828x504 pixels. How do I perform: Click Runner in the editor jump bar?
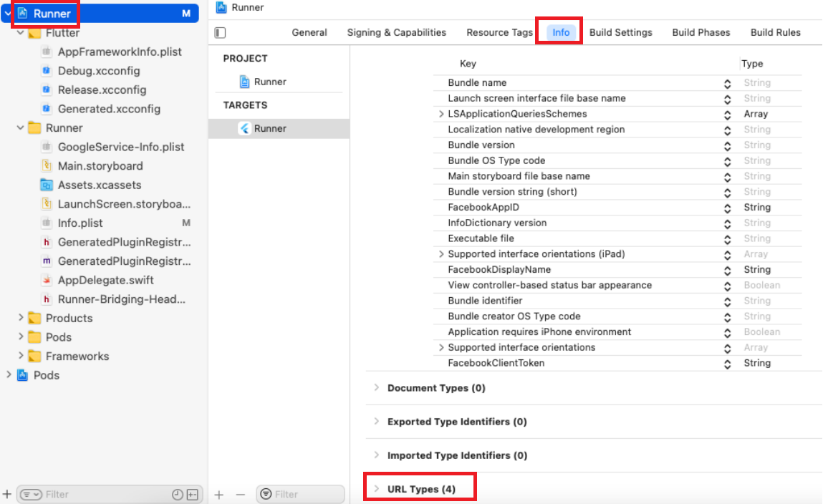pos(240,7)
